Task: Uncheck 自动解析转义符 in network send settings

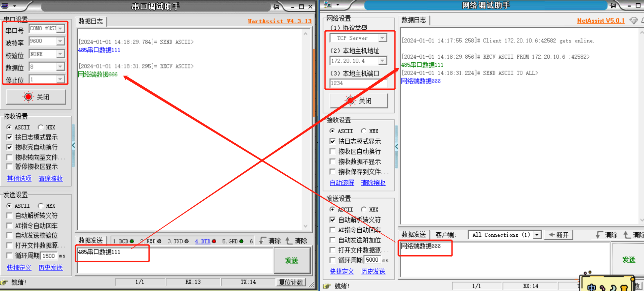Action: 333,220
